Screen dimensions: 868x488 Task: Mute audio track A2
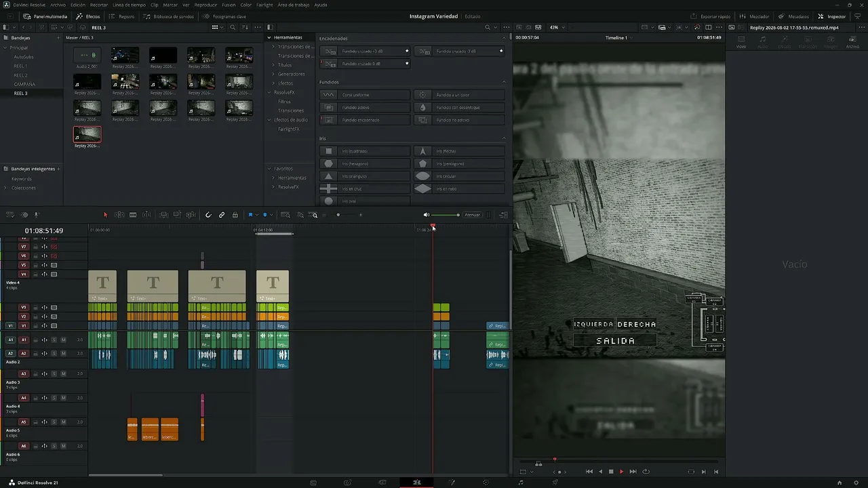[63, 354]
